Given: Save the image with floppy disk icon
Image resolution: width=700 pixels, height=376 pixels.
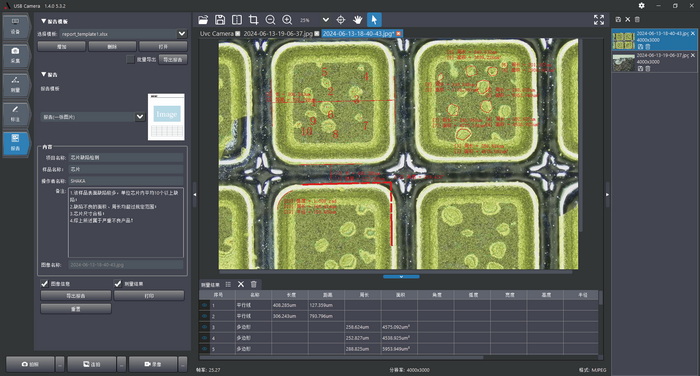Looking at the screenshot, I should point(220,20).
